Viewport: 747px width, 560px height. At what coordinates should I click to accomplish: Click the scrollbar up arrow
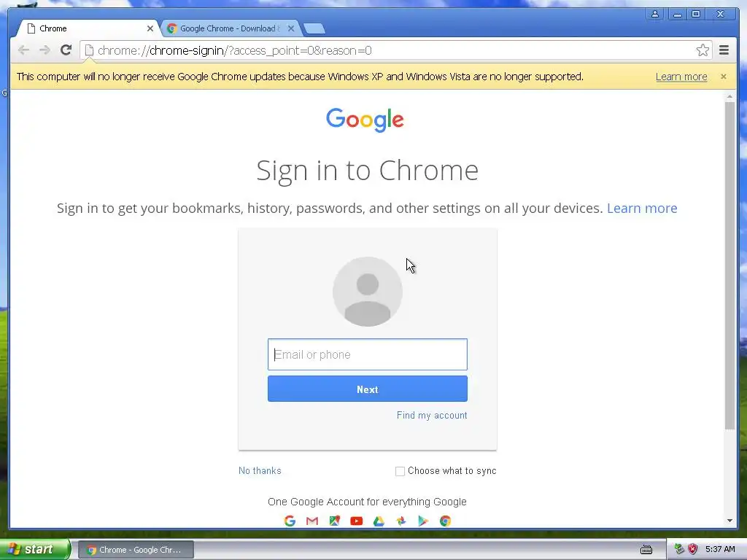[729, 97]
